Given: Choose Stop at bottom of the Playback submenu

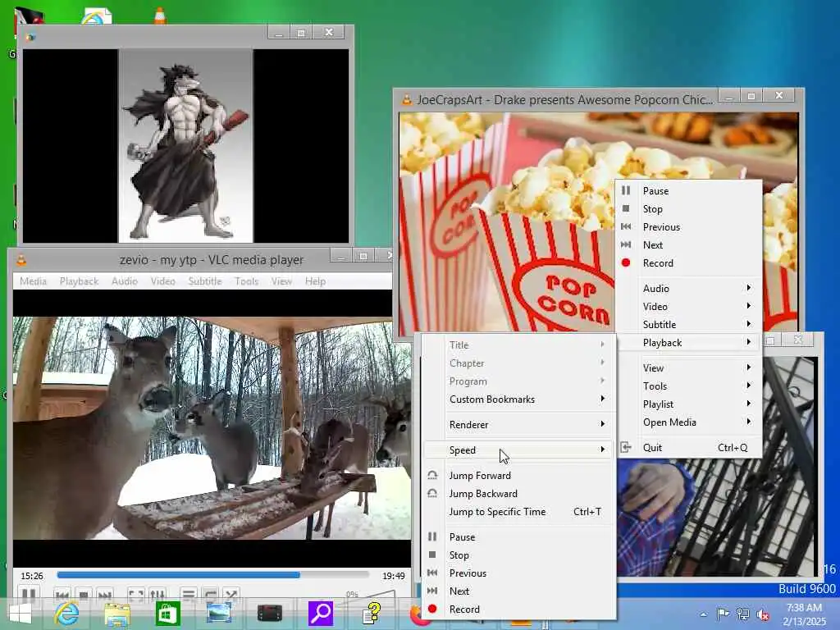Looking at the screenshot, I should point(518,555).
